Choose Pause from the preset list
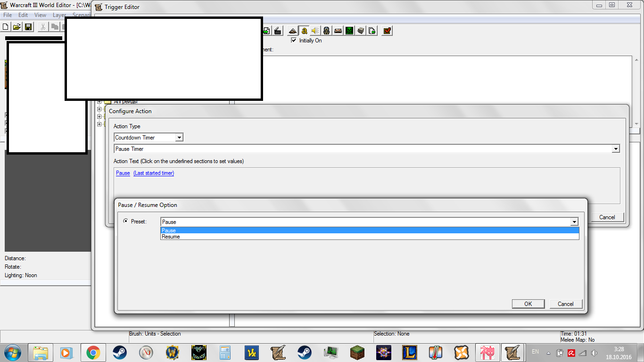The height and width of the screenshot is (362, 644). tap(370, 230)
